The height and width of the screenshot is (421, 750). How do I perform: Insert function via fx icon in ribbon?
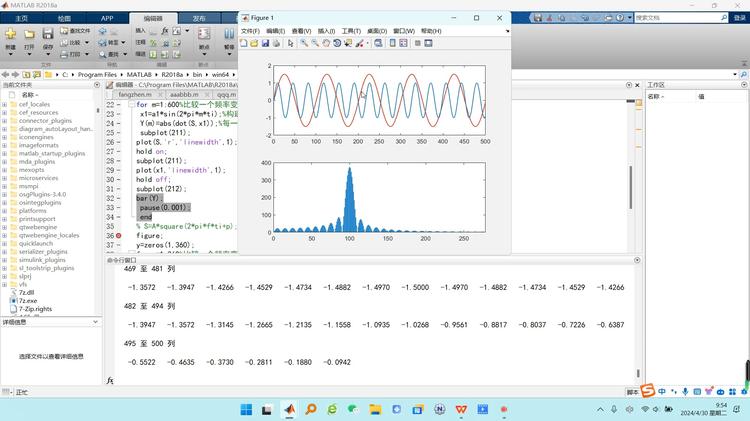click(x=165, y=31)
